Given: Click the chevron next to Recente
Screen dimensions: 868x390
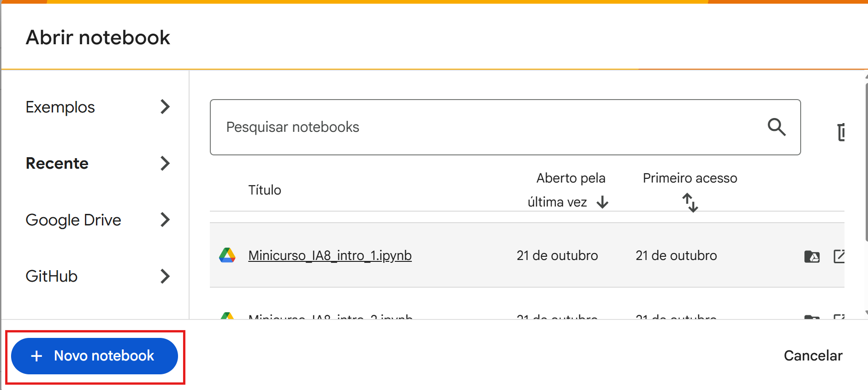Looking at the screenshot, I should 165,163.
